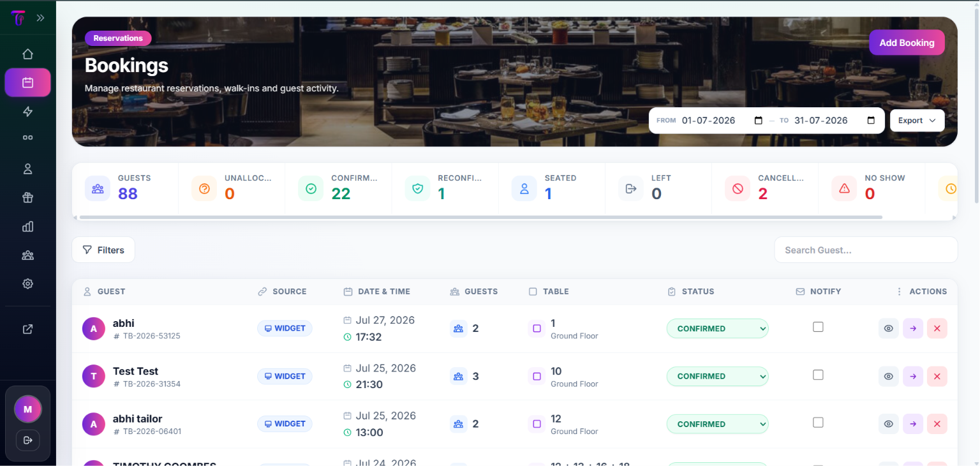Click the FROM date field 01-07-2026
Image resolution: width=980 pixels, height=466 pixels.
click(708, 121)
